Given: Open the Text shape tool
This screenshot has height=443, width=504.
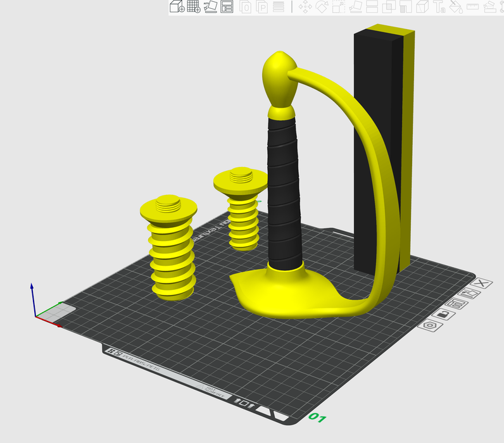Looking at the screenshot, I should click(x=439, y=7).
